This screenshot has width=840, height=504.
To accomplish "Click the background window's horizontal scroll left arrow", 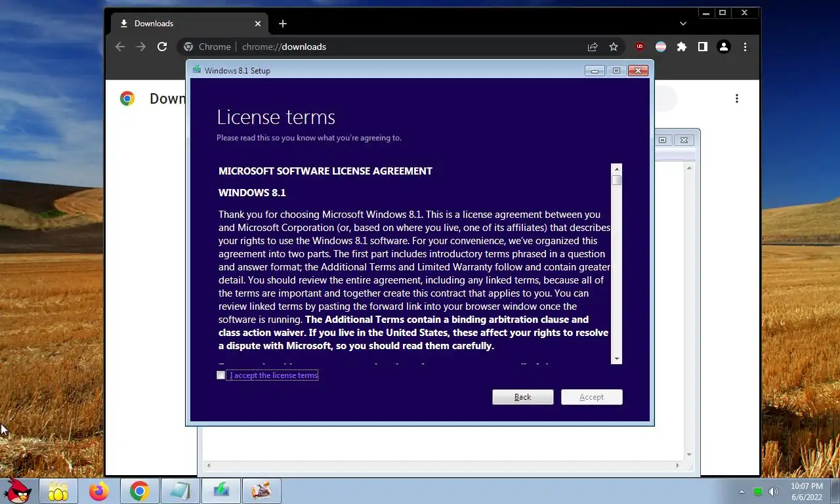I will (209, 466).
